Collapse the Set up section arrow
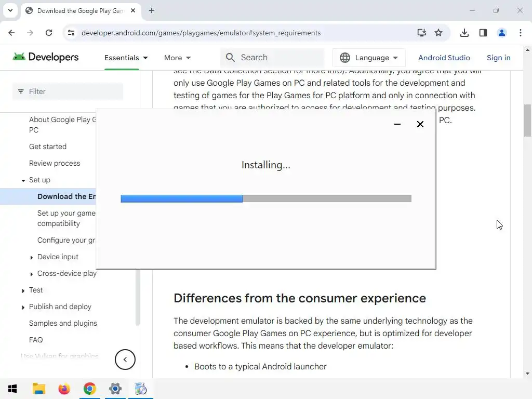The height and width of the screenshot is (399, 532). tap(23, 180)
